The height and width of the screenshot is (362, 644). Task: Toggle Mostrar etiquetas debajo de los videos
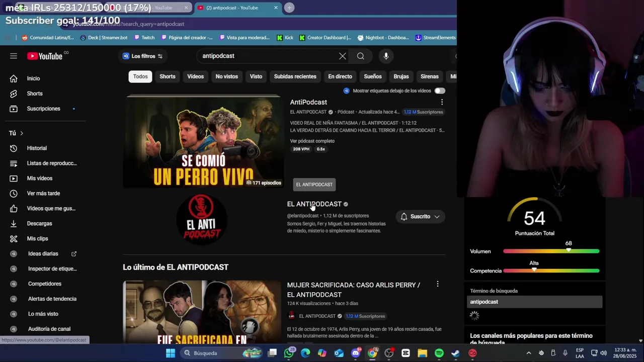pos(440,91)
